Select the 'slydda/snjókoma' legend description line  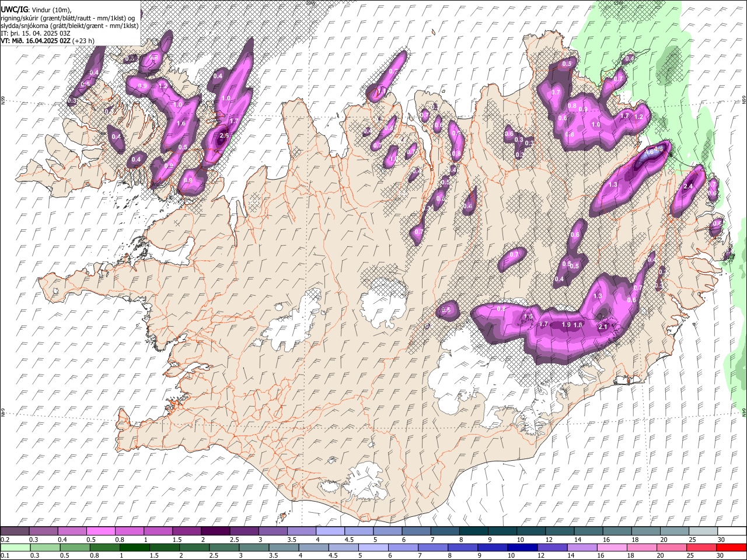click(69, 26)
